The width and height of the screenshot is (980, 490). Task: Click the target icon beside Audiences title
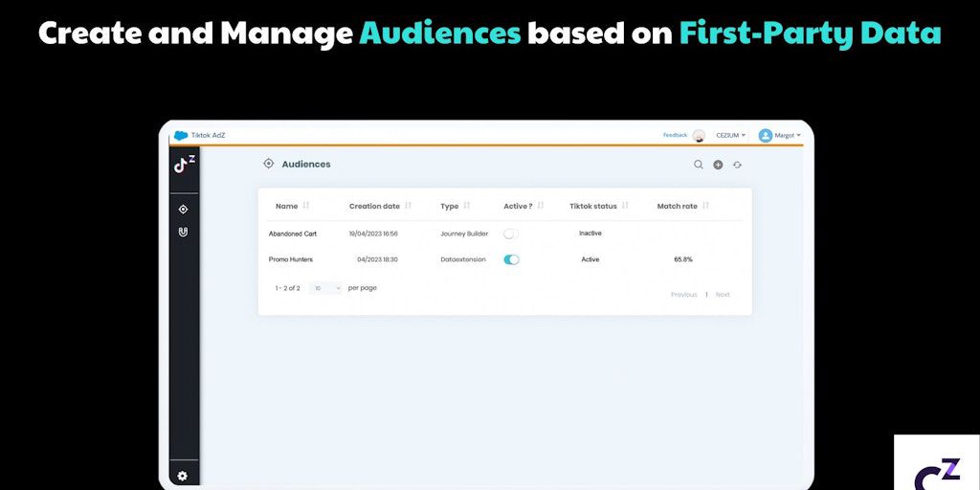[x=269, y=164]
